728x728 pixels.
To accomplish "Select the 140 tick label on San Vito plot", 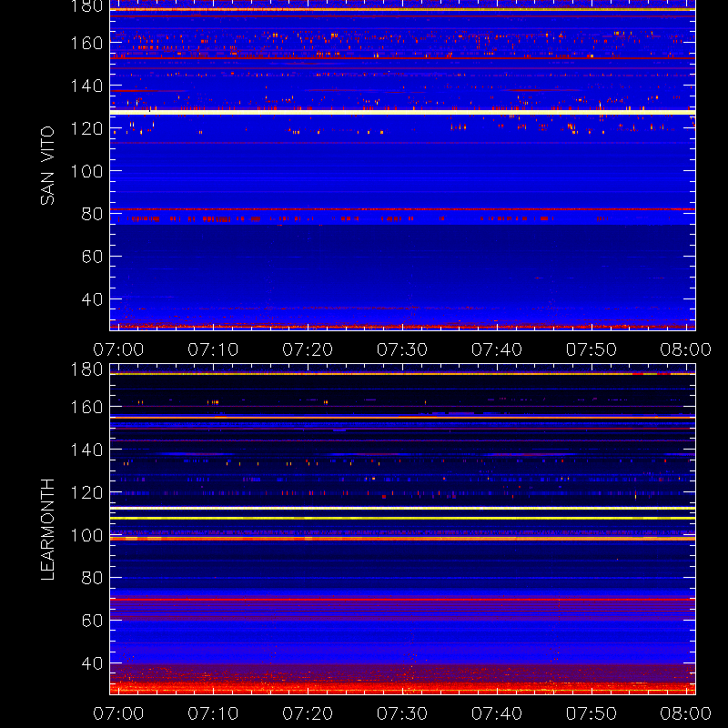I will click(86, 86).
